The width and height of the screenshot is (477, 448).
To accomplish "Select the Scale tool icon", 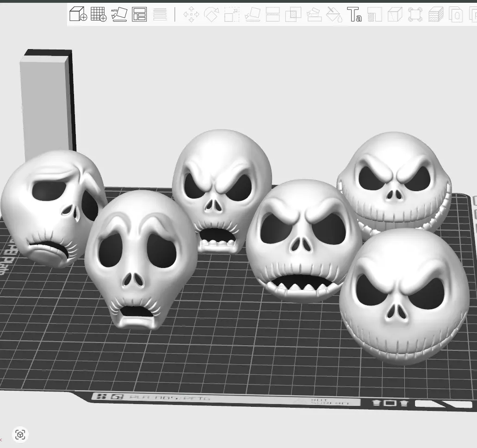I will [x=232, y=14].
